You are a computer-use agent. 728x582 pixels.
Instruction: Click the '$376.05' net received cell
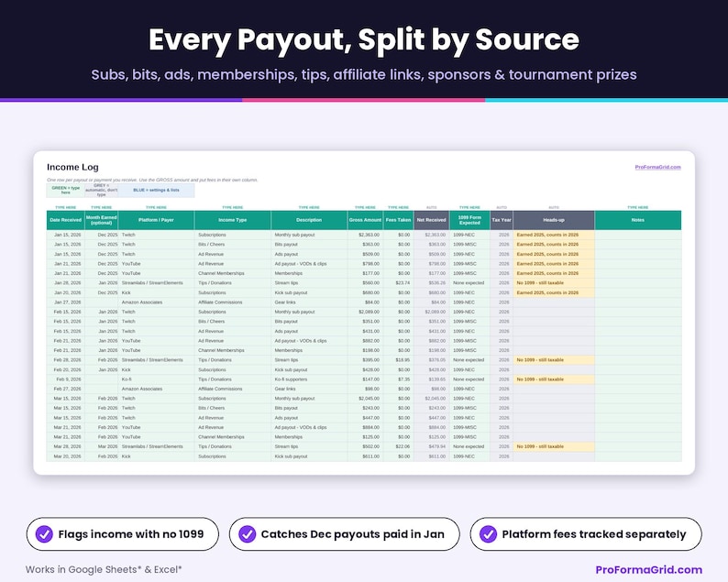[431, 360]
